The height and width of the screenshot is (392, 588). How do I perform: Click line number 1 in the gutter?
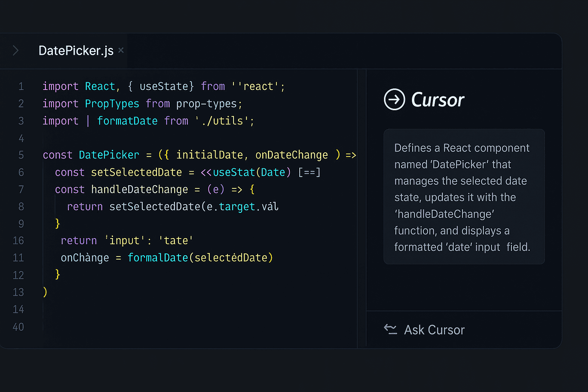21,87
